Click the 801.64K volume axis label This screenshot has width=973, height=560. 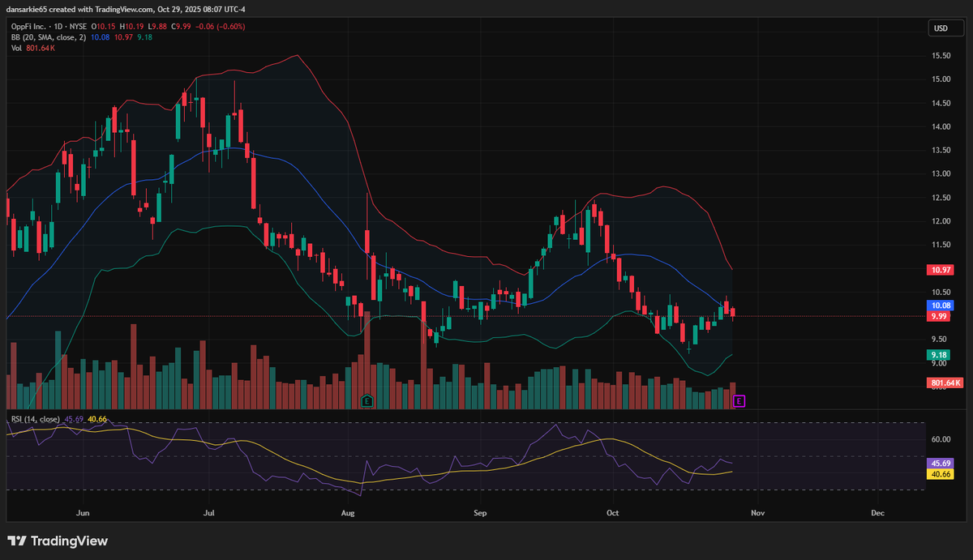point(944,383)
